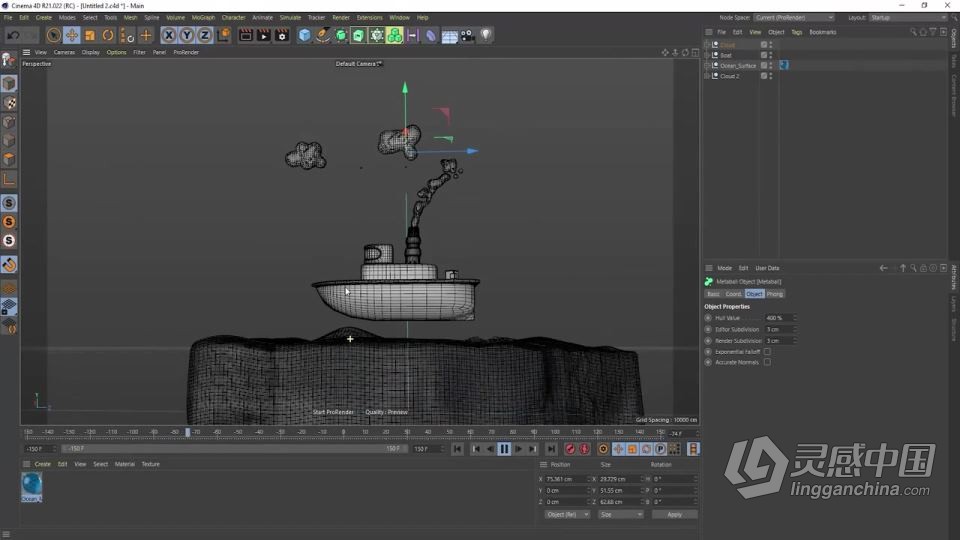This screenshot has width=960, height=540.
Task: Toggle position keyframe recording icon
Action: [618, 449]
